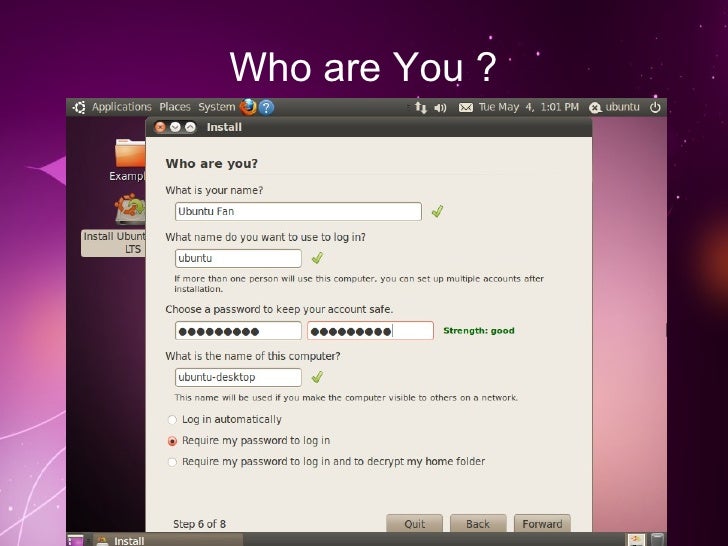Screen dimensions: 728x546
Task: Open the Places menu
Action: click(x=175, y=107)
